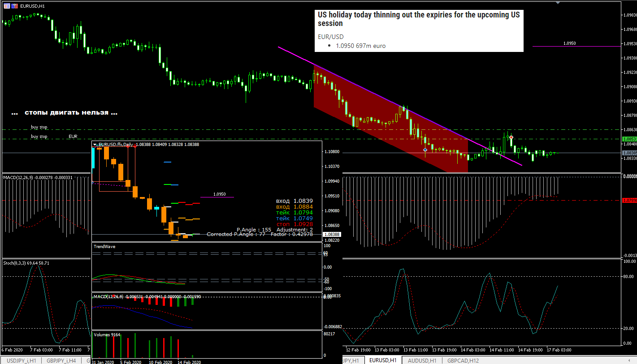Image resolution: width=637 pixels, height=364 pixels.
Task: Click the EUR order label
Action: click(x=73, y=136)
